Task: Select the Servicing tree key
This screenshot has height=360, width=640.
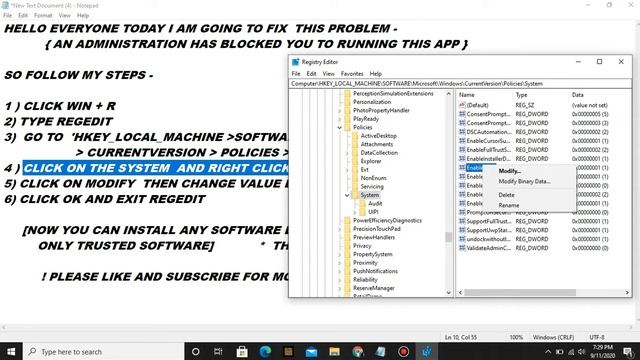Action: click(x=372, y=187)
